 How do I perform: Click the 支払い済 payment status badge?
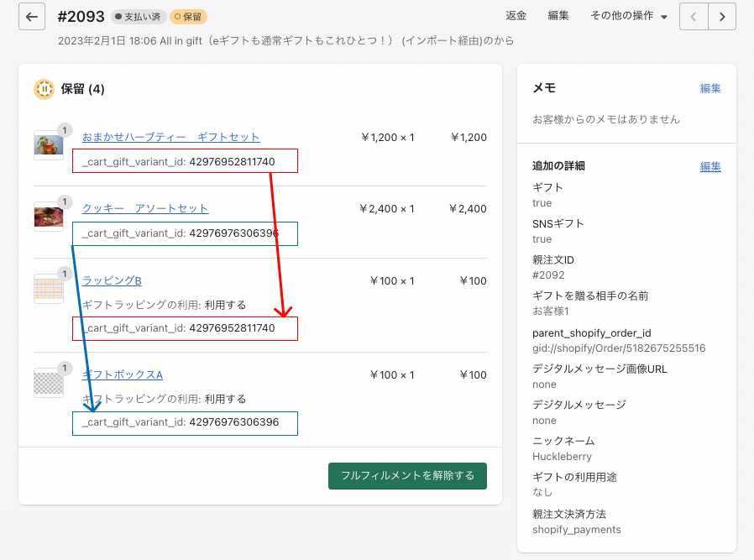(138, 17)
